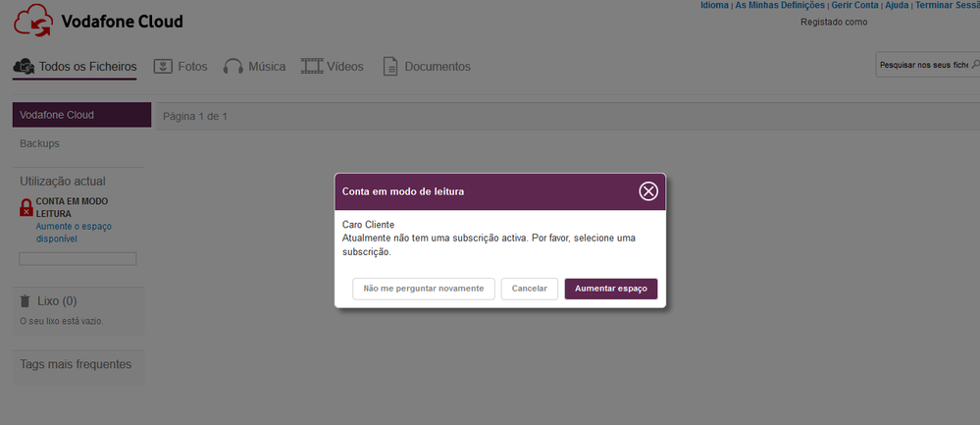Click O seu lixo está vazio text
The image size is (980, 425).
point(61,321)
